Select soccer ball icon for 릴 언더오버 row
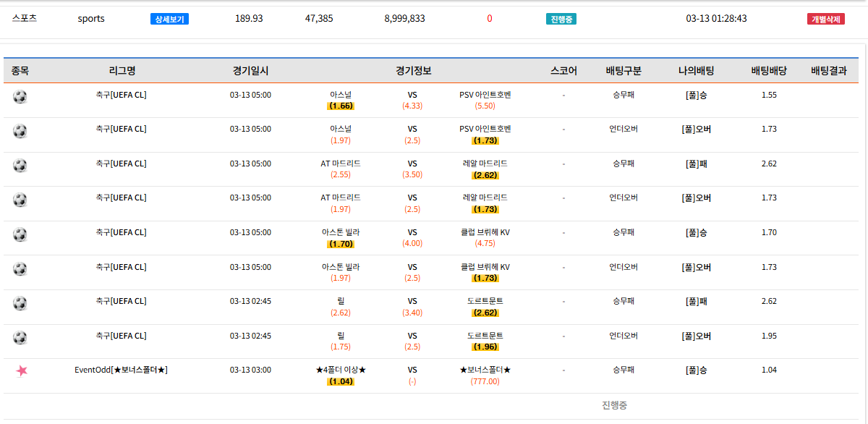868x424 pixels. coord(20,338)
